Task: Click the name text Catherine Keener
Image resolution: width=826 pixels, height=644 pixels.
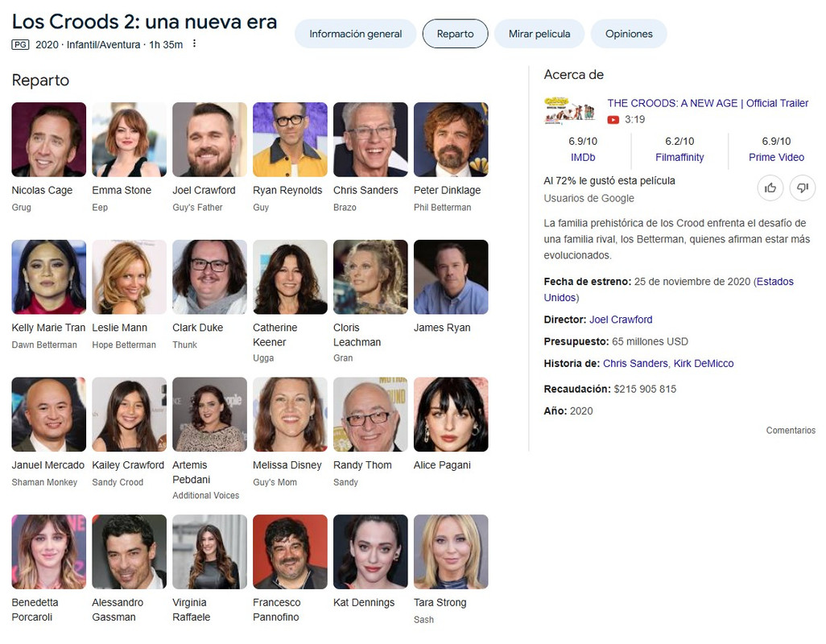Action: pyautogui.click(x=275, y=335)
